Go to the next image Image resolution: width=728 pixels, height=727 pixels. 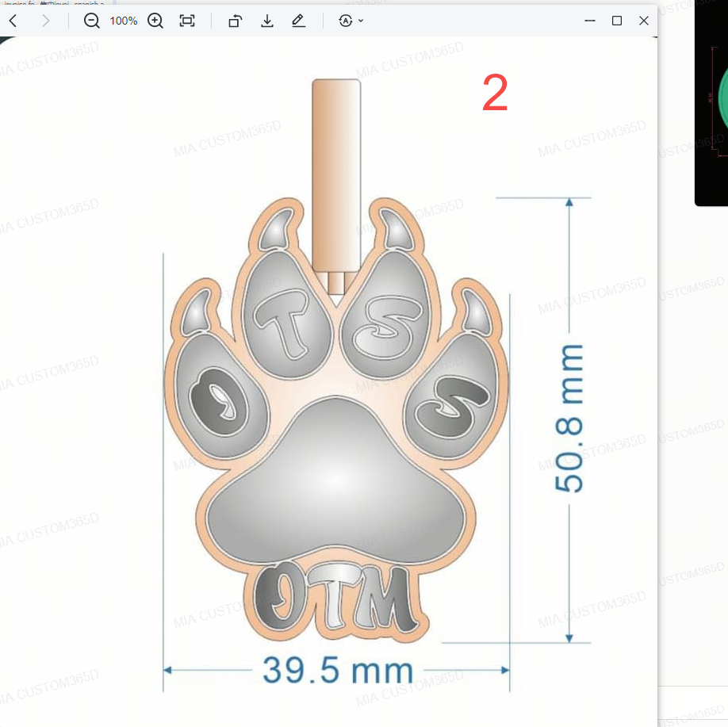[45, 21]
